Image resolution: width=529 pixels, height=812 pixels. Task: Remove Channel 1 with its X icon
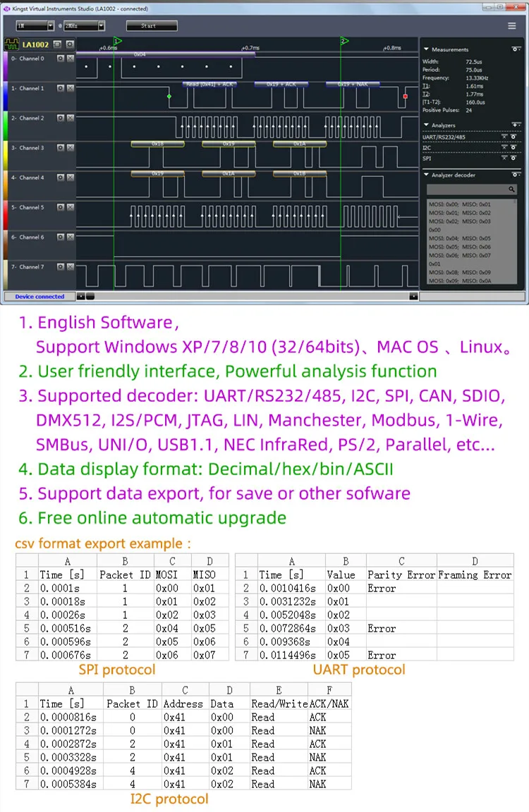coord(70,88)
